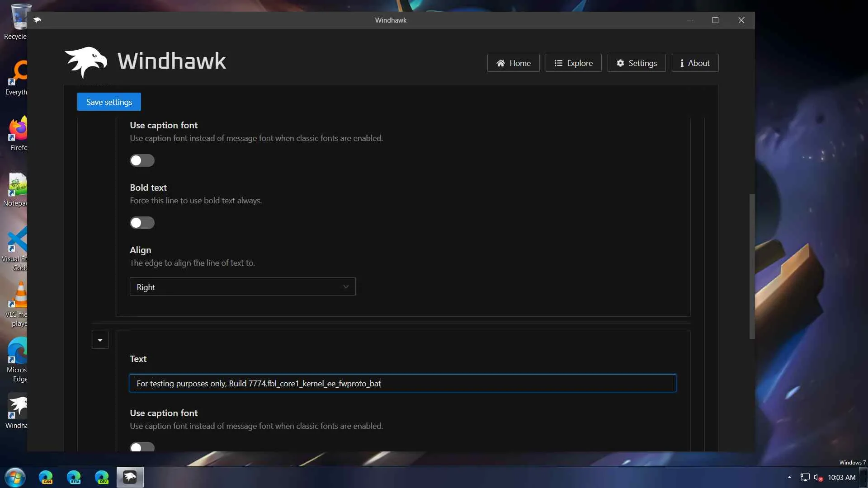Launch Edge Dev from taskbar

(102, 477)
